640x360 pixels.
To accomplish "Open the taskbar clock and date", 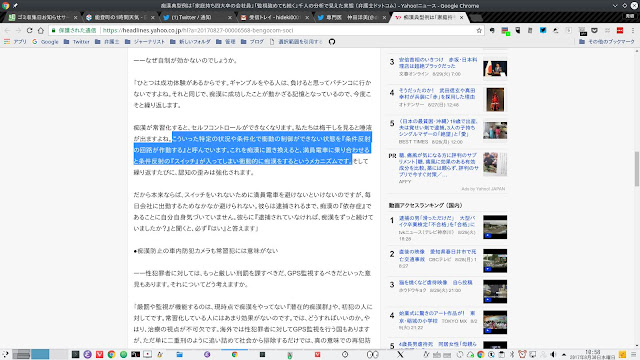I will pos(593,354).
